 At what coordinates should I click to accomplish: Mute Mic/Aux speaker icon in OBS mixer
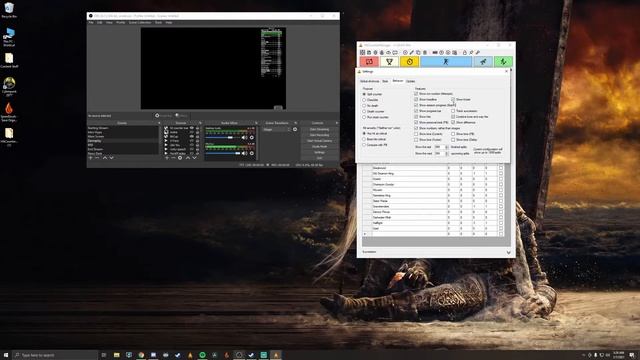click(244, 153)
